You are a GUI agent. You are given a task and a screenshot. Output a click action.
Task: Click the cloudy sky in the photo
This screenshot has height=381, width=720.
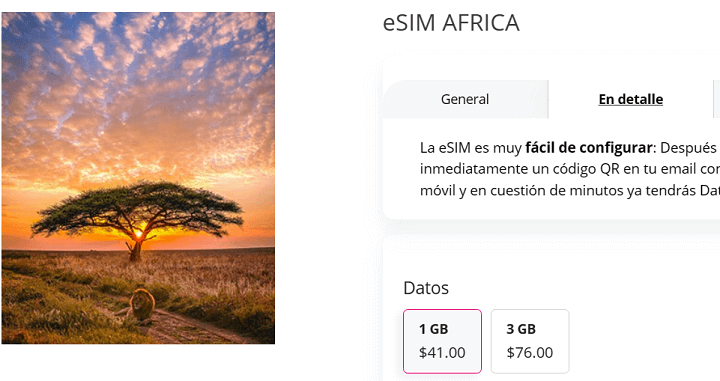pyautogui.click(x=138, y=92)
